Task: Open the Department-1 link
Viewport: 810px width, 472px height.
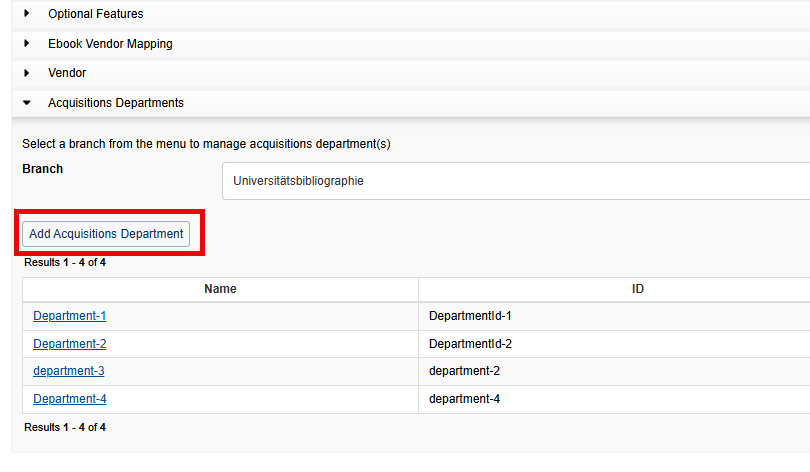Action: (69, 316)
